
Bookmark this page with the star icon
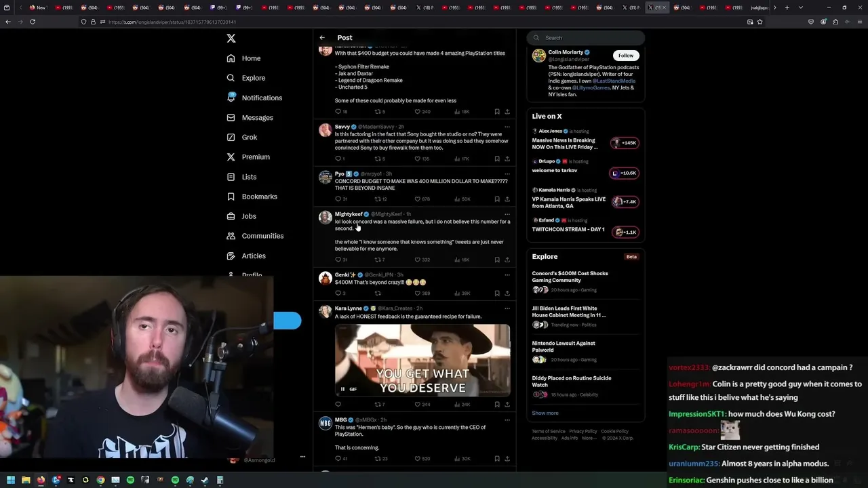pos(760,22)
